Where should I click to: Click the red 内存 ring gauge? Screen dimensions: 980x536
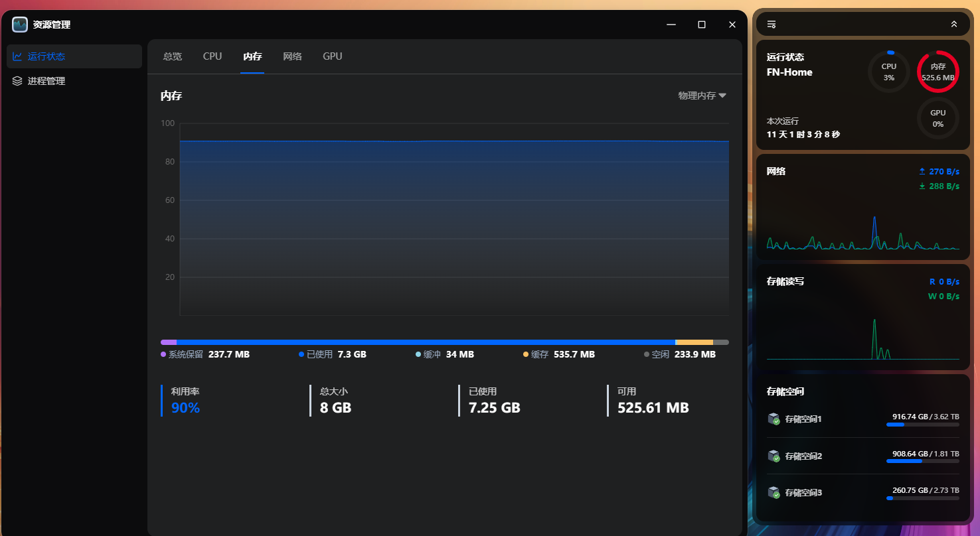[x=938, y=72]
